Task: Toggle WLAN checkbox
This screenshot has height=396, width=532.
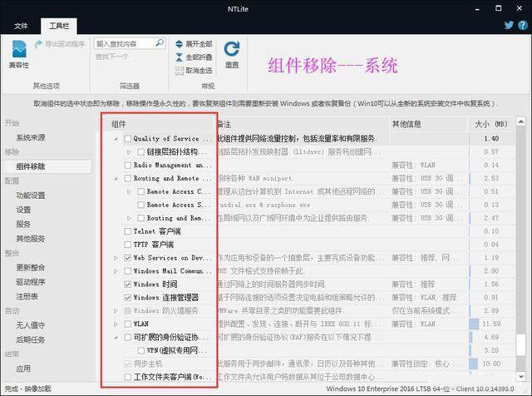Action: tap(127, 324)
